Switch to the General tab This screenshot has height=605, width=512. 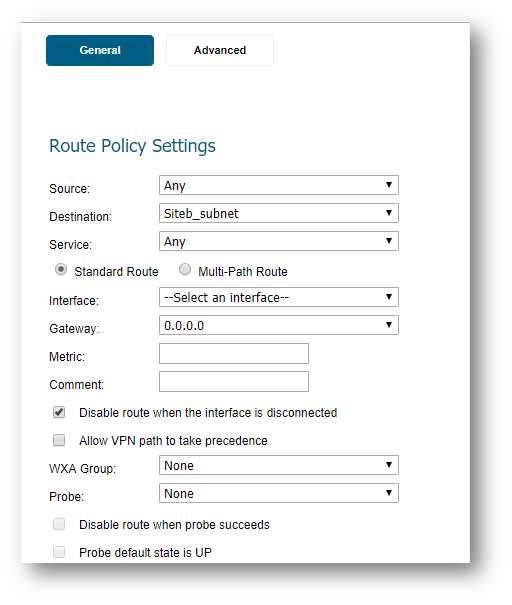(100, 51)
